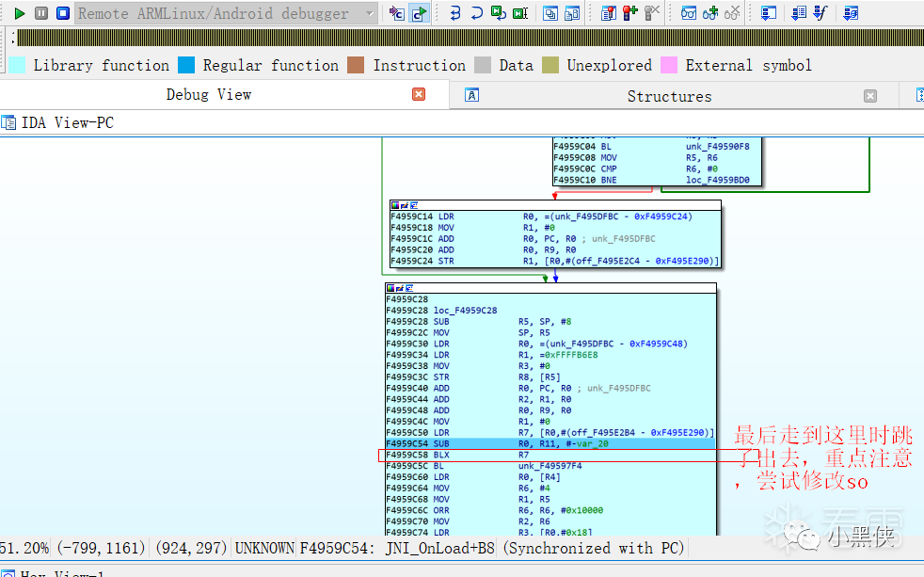Click the Library function cyan swatch
This screenshot has width=924, height=577.
(17, 65)
